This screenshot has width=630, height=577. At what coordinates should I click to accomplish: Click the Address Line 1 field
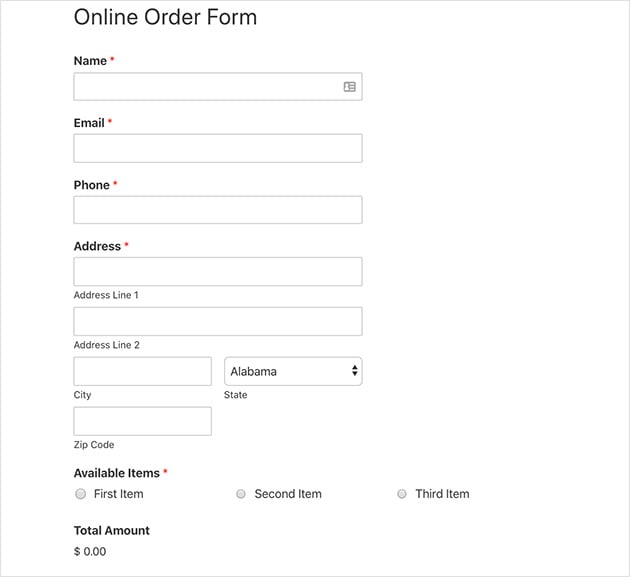[x=218, y=272]
